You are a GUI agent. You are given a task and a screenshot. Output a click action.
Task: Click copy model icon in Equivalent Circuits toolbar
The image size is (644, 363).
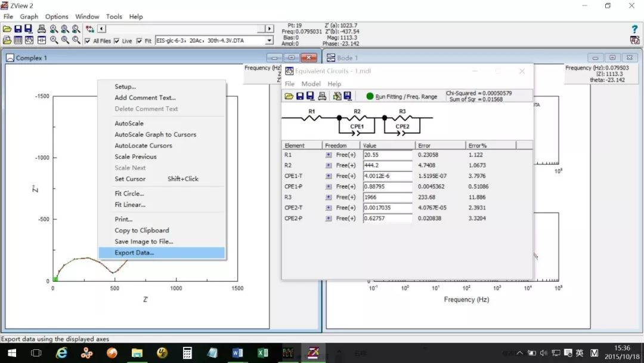pos(337,96)
